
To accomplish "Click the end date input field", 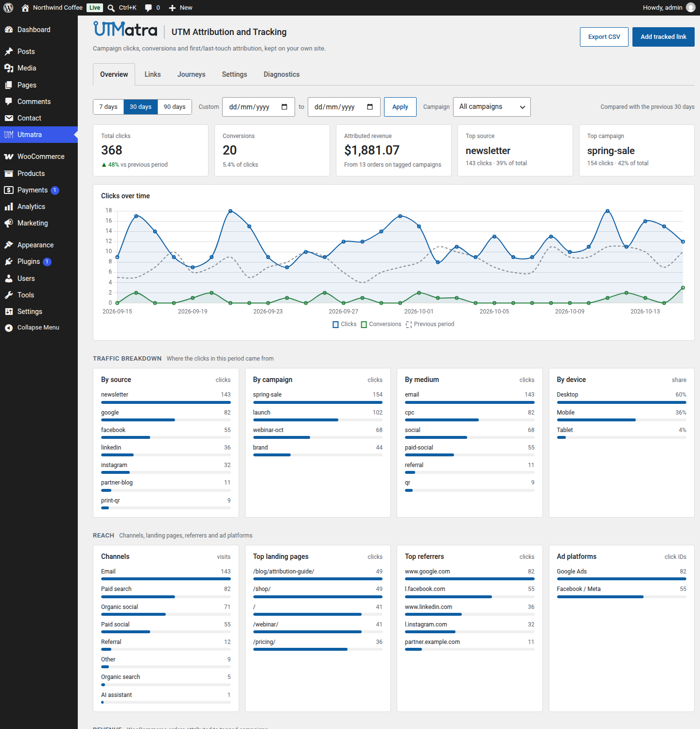I will (x=344, y=107).
